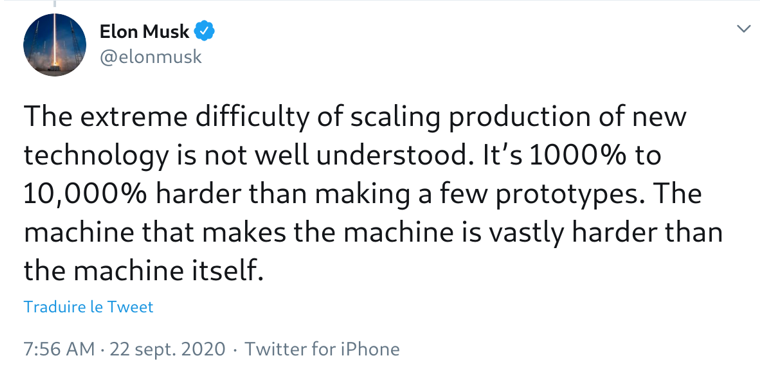The width and height of the screenshot is (777, 378).
Task: Open the "Elon Musk" display name profile
Action: 144,32
